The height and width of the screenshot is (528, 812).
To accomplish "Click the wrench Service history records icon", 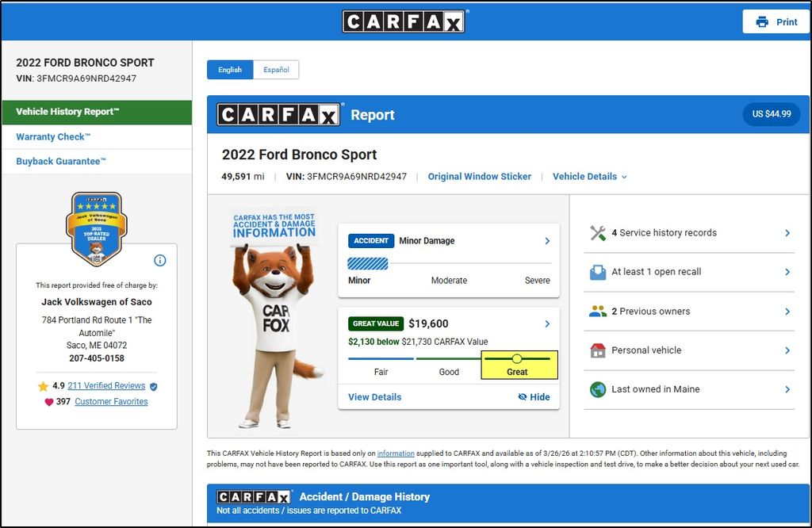I will pyautogui.click(x=598, y=233).
